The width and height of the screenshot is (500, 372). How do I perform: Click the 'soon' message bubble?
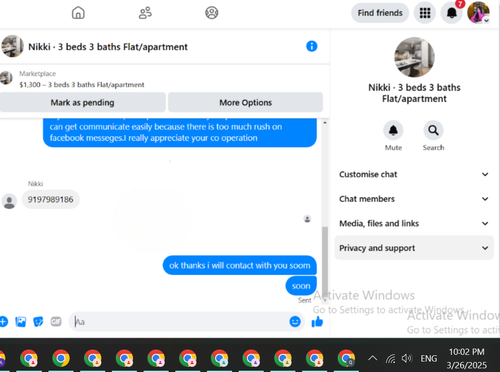(301, 286)
